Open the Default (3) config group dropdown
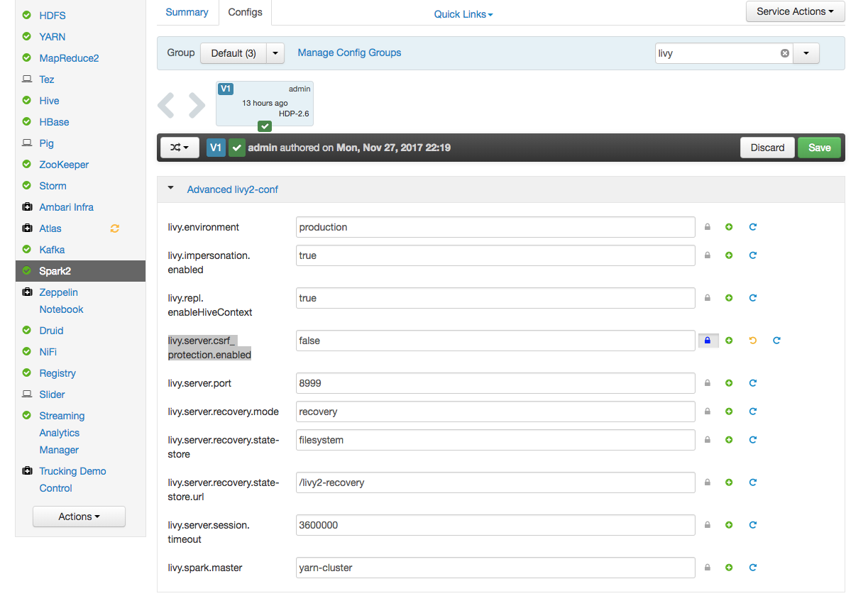The height and width of the screenshot is (596, 868). tap(275, 53)
